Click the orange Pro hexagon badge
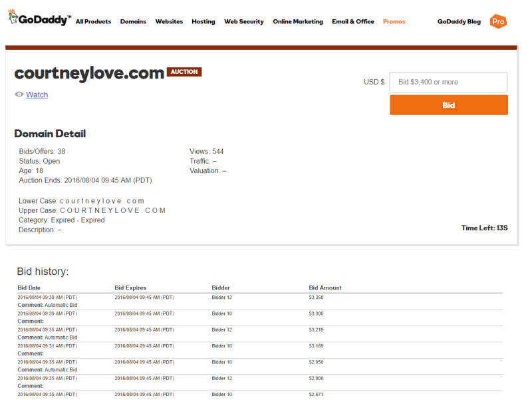Screen dimensions: 532x400 point(498,21)
